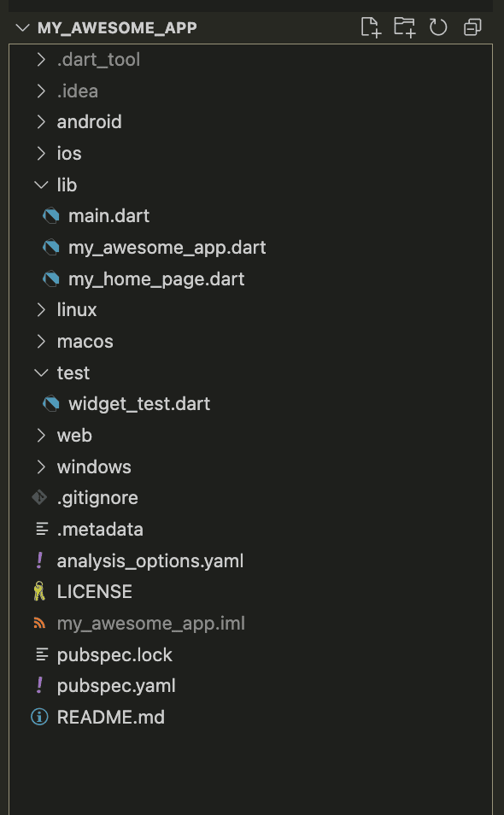Click the New File icon
This screenshot has height=815, width=504.
pos(371,26)
